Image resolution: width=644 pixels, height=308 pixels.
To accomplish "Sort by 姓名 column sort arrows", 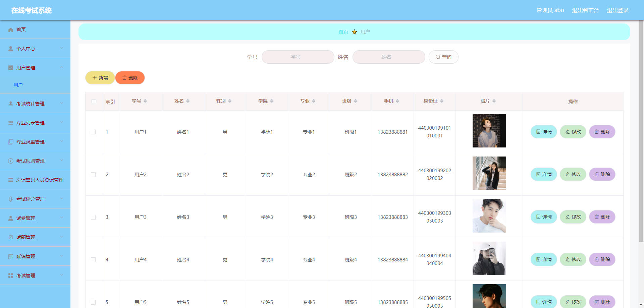I will (188, 101).
